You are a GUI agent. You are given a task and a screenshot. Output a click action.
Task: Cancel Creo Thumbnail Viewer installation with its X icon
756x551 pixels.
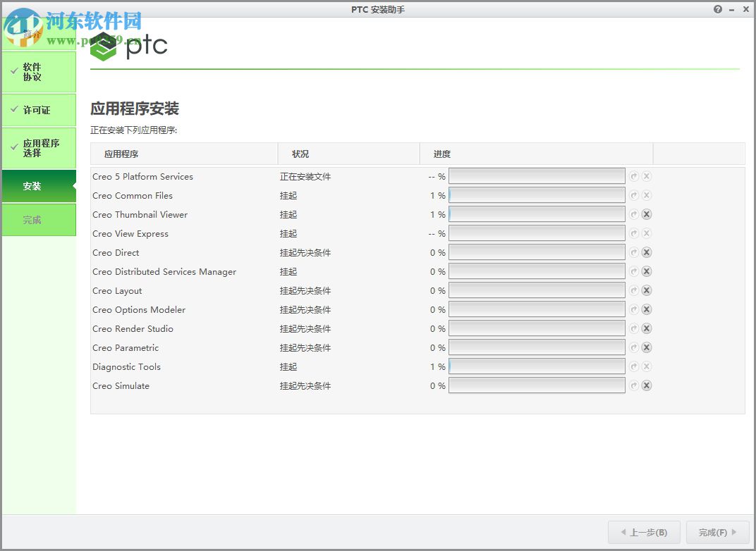(x=647, y=214)
